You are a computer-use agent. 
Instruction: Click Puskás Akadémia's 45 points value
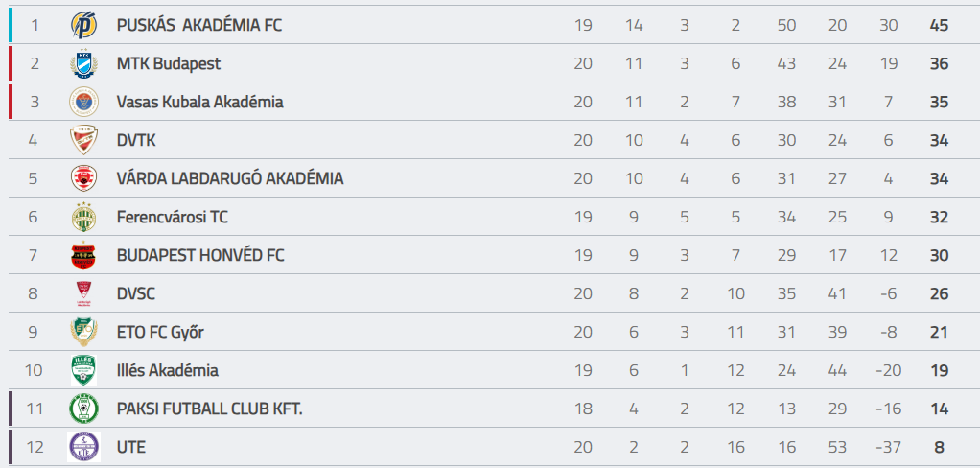pyautogui.click(x=939, y=25)
